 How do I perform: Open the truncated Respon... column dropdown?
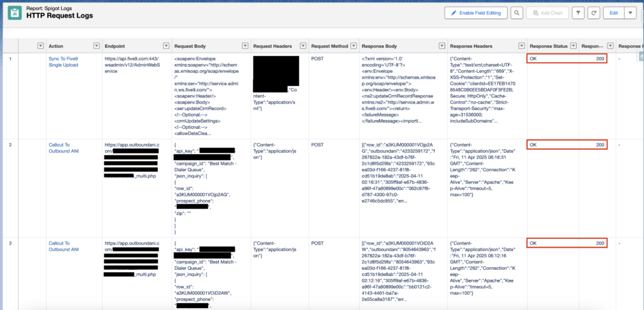click(610, 46)
